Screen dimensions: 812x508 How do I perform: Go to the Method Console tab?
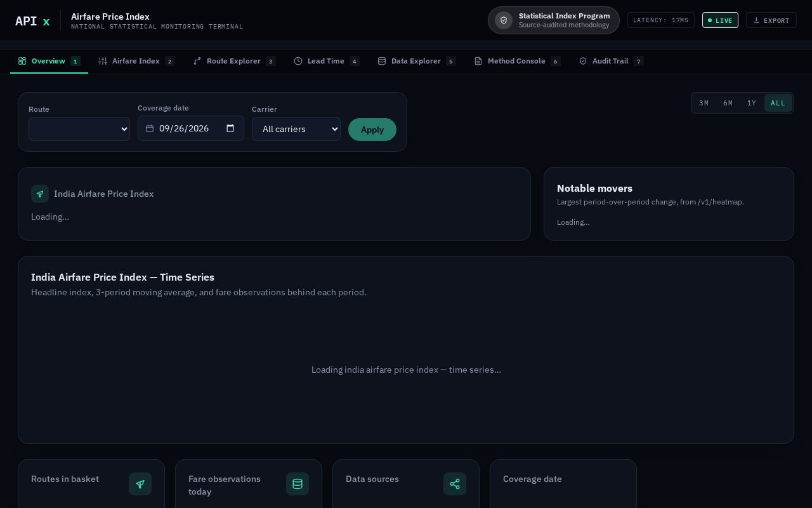517,61
